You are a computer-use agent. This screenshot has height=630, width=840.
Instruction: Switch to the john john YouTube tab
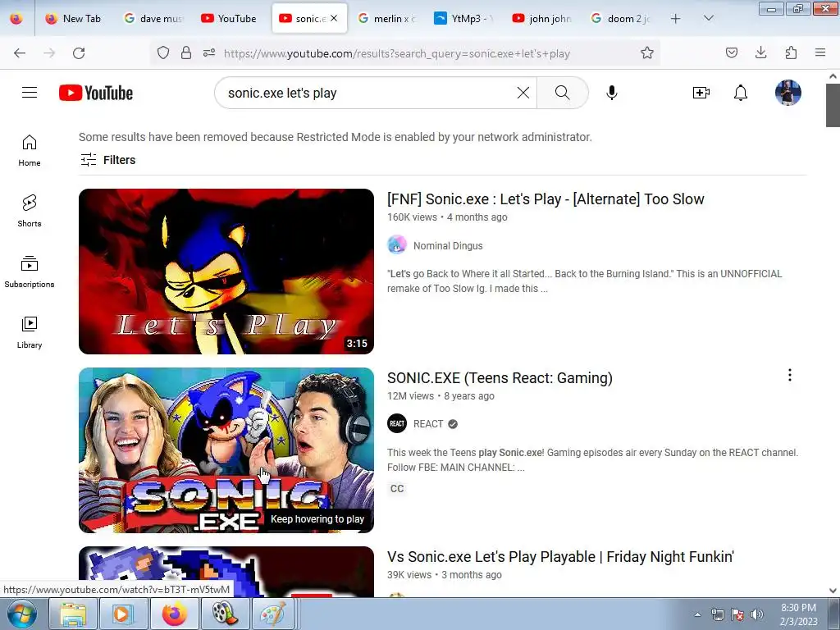tap(541, 19)
